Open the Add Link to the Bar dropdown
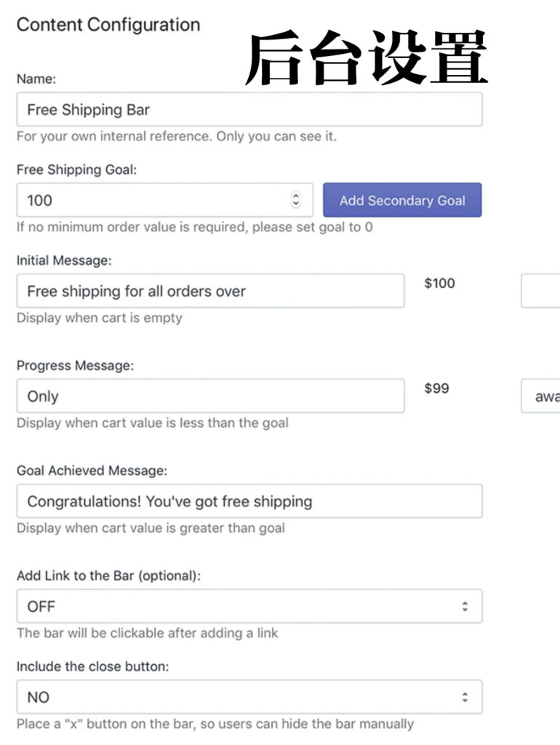This screenshot has width=560, height=745. tap(249, 606)
